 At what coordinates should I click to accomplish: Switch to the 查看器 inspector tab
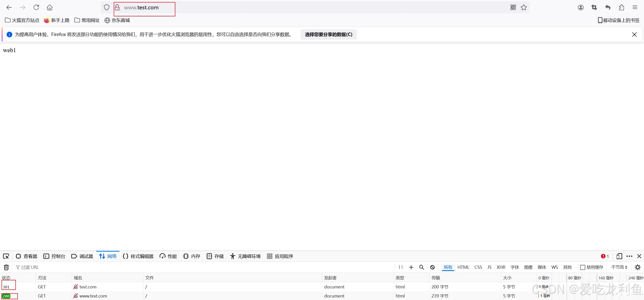(x=26, y=256)
